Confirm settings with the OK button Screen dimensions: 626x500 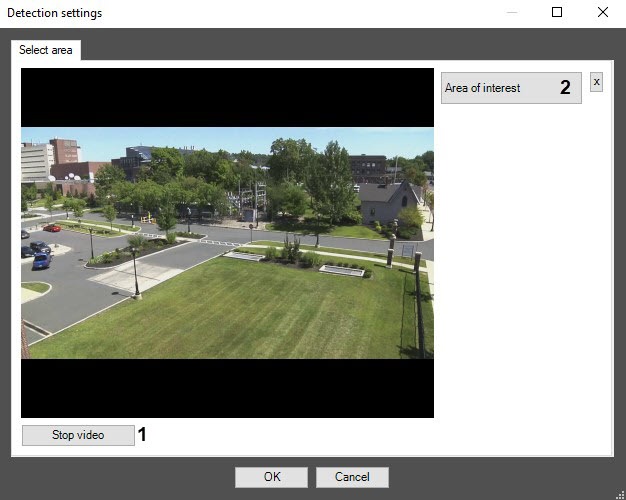(x=271, y=477)
